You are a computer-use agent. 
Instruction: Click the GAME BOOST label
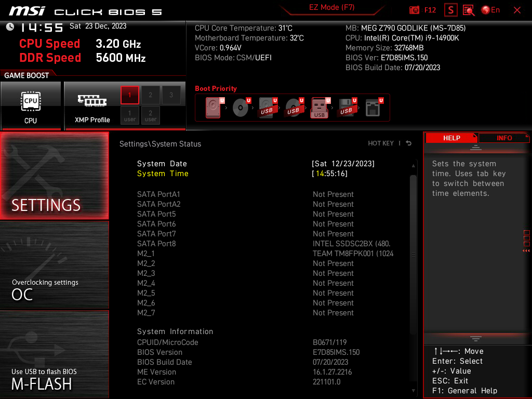pos(26,75)
